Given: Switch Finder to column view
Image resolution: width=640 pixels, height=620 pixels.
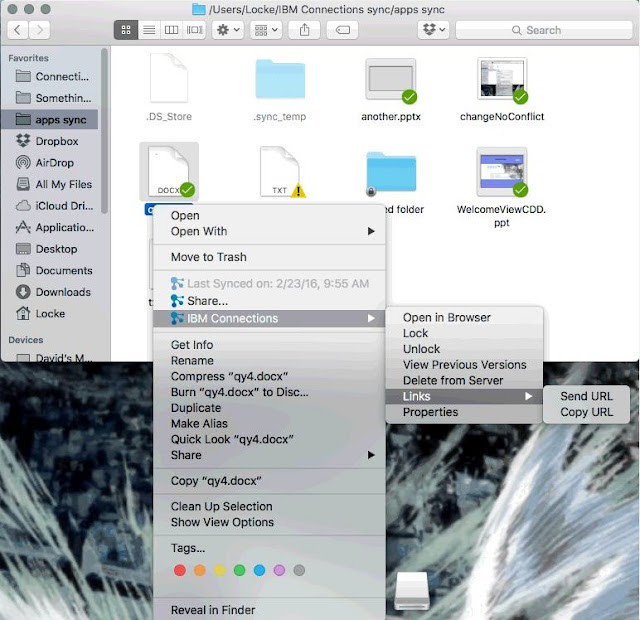Looking at the screenshot, I should tap(171, 30).
